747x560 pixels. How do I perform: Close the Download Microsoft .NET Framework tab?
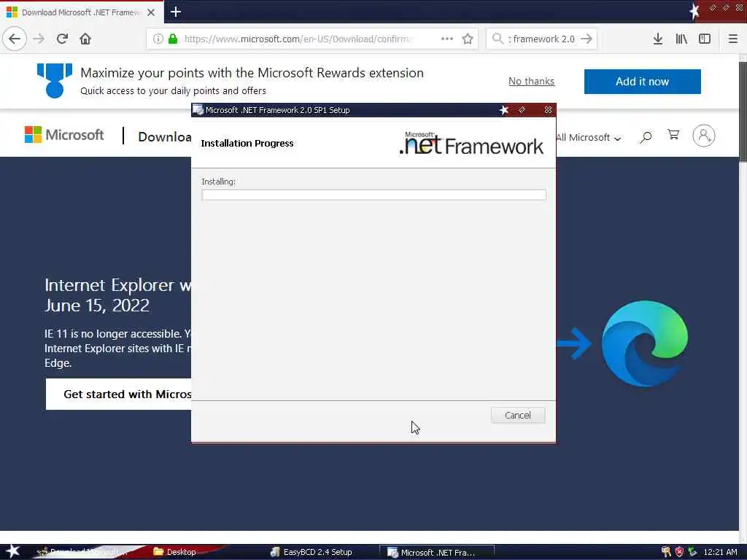pos(151,12)
